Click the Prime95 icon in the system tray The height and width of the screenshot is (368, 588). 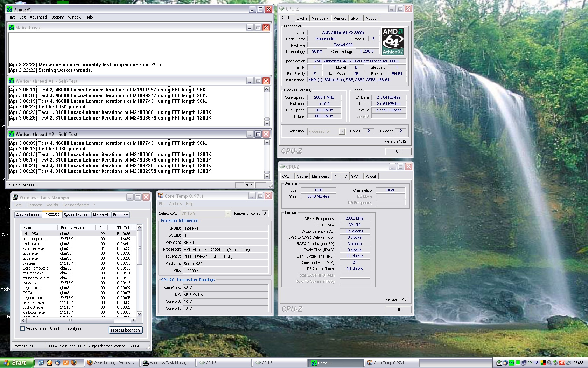tap(512, 363)
